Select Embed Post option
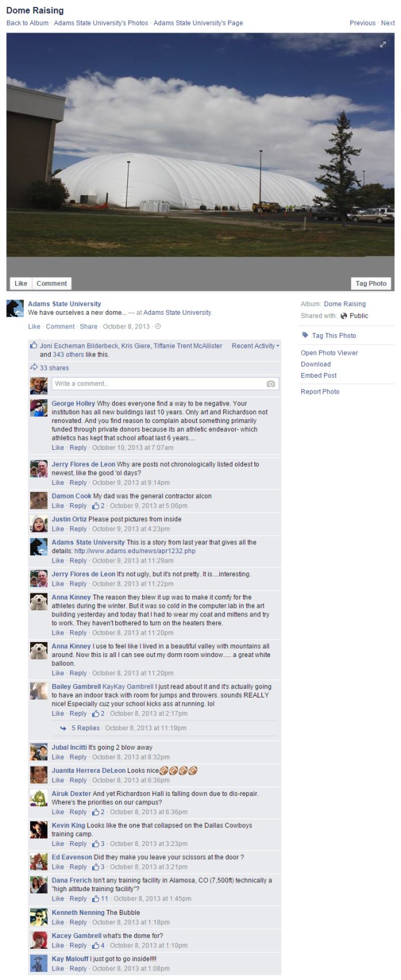The height and width of the screenshot is (980, 401). point(319,375)
